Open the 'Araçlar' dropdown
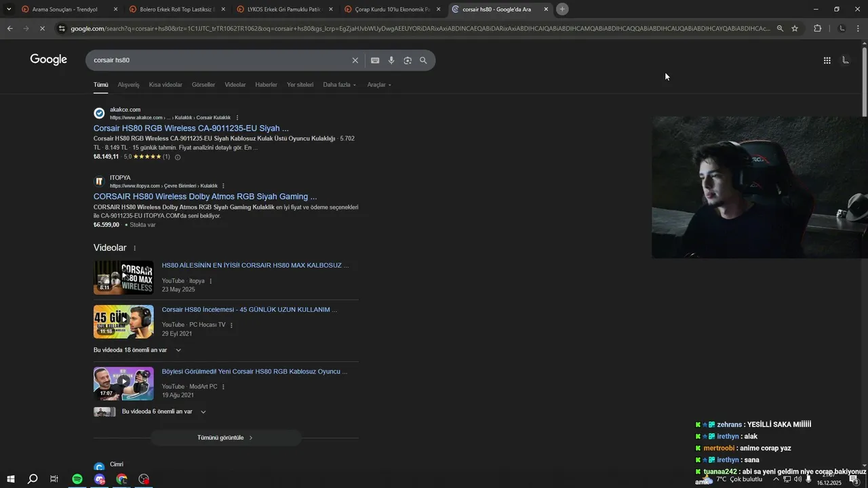Image resolution: width=868 pixels, height=488 pixels. coord(379,85)
